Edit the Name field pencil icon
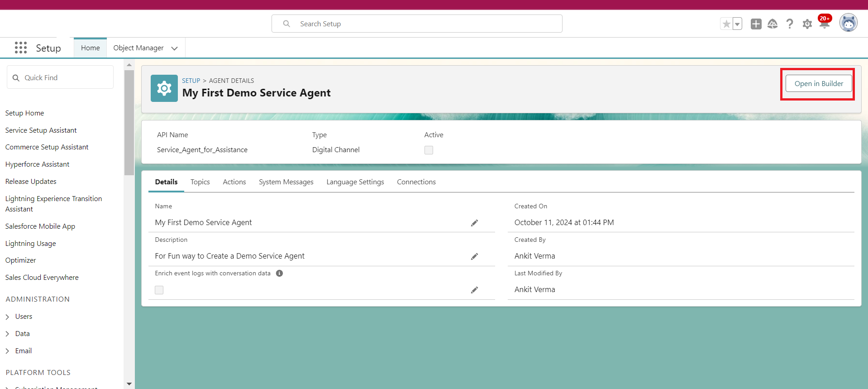Screen dimensions: 868x389 point(474,223)
